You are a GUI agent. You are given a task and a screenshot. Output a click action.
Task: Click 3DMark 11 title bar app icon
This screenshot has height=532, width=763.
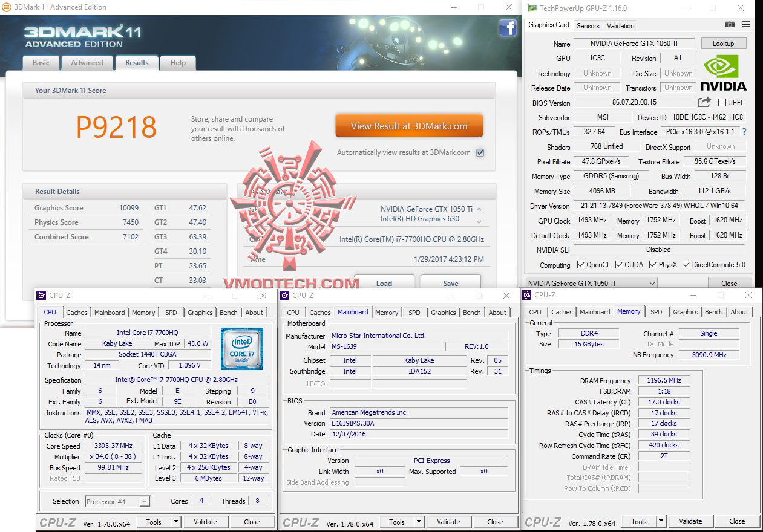(8, 7)
